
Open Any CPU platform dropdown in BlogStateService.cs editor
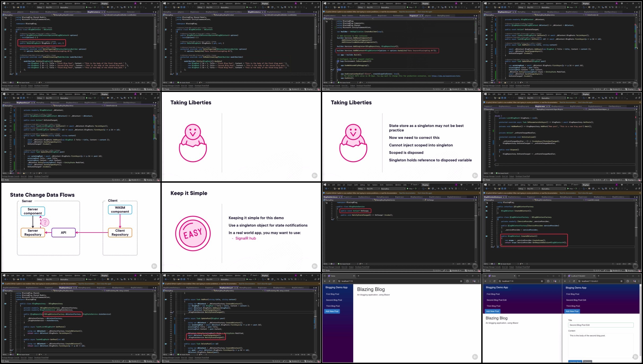[373, 189]
